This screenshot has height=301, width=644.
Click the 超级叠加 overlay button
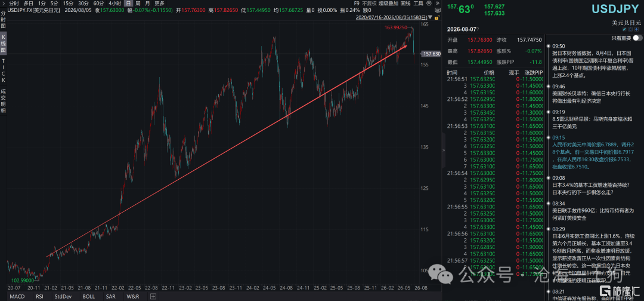(388, 4)
